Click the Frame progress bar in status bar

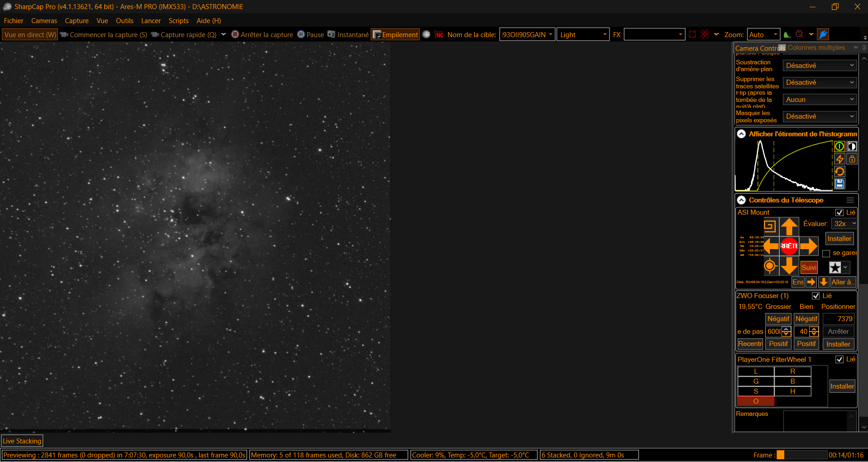(802, 455)
